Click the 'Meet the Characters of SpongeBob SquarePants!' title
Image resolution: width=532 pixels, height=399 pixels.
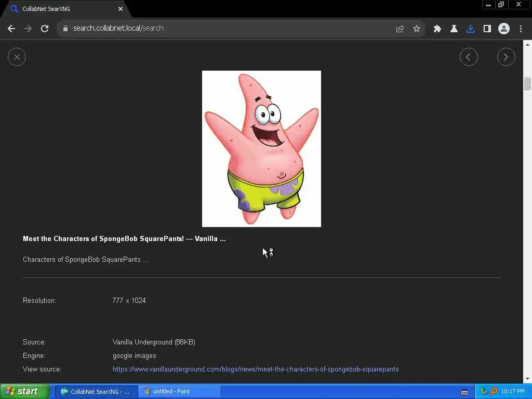(x=124, y=238)
